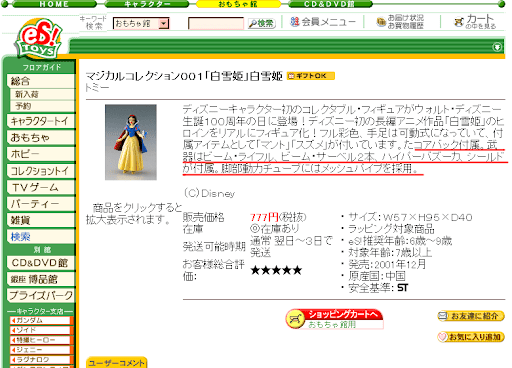Enlarge the Snow White figure thumbnail
Viewport: 512px width, 368px height.
coord(131,142)
